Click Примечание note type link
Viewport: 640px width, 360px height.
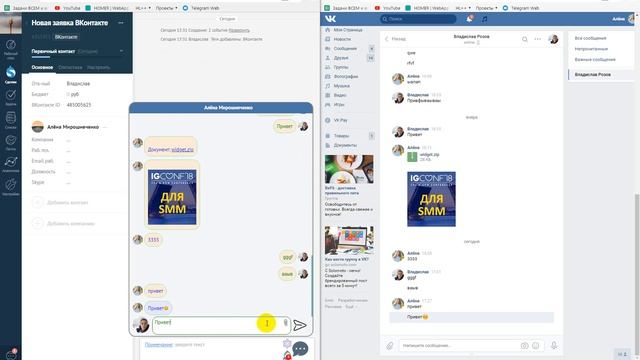(x=158, y=345)
